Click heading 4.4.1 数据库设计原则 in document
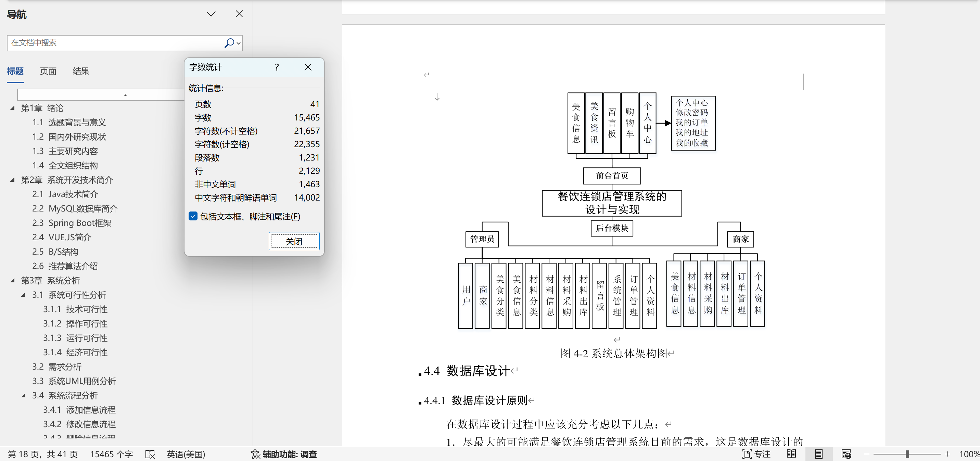Image resolution: width=980 pixels, height=461 pixels. point(475,400)
